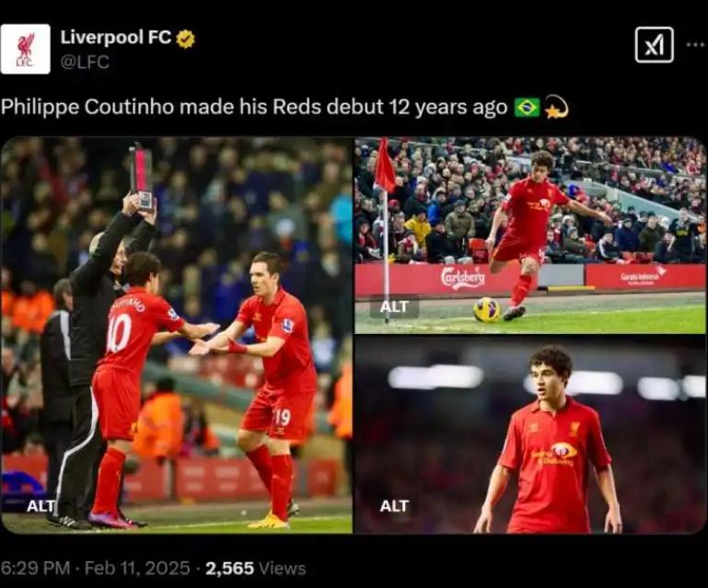Click the @LFC handle
The width and height of the screenshot is (708, 588).
pyautogui.click(x=85, y=62)
